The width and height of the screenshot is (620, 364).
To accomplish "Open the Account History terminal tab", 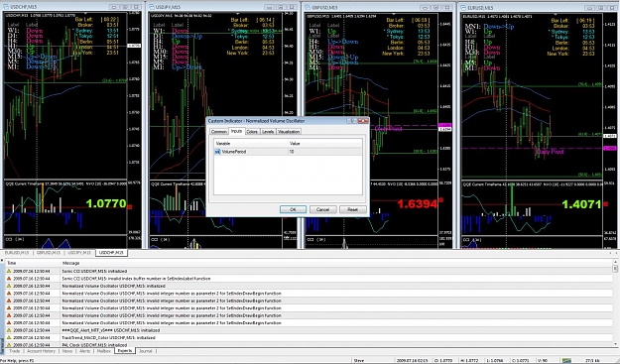I will 41,351.
